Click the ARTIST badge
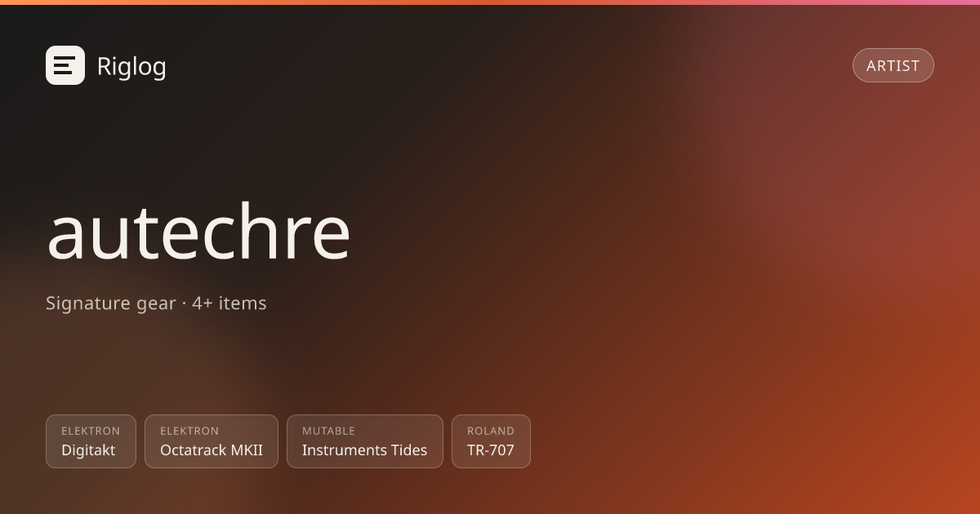This screenshot has width=980, height=514. (x=893, y=65)
